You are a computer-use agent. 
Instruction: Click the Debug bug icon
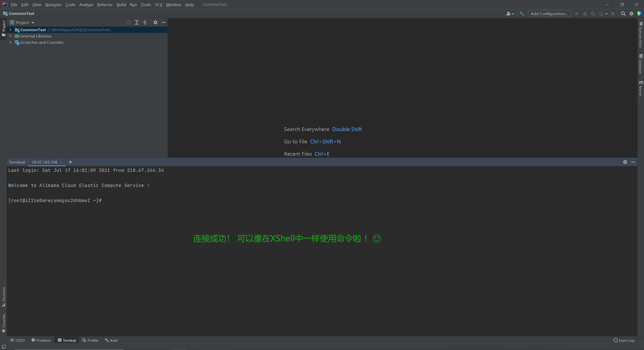(x=585, y=14)
